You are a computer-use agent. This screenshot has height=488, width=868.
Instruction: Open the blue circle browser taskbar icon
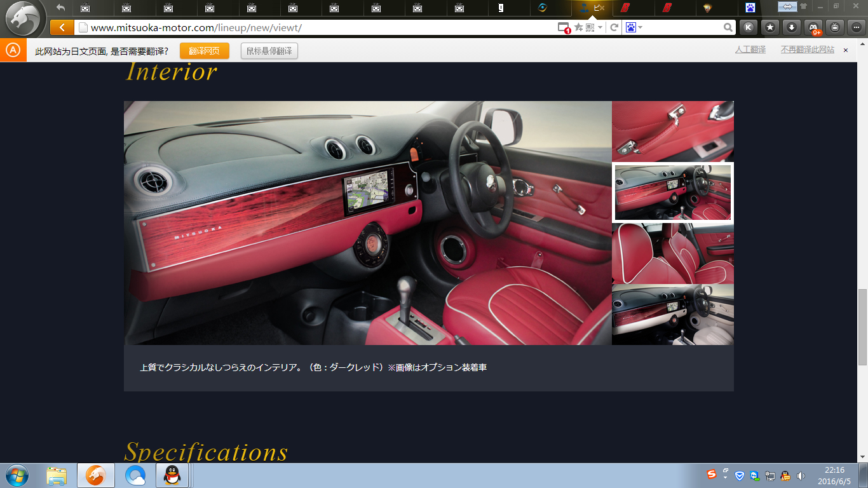click(x=135, y=475)
